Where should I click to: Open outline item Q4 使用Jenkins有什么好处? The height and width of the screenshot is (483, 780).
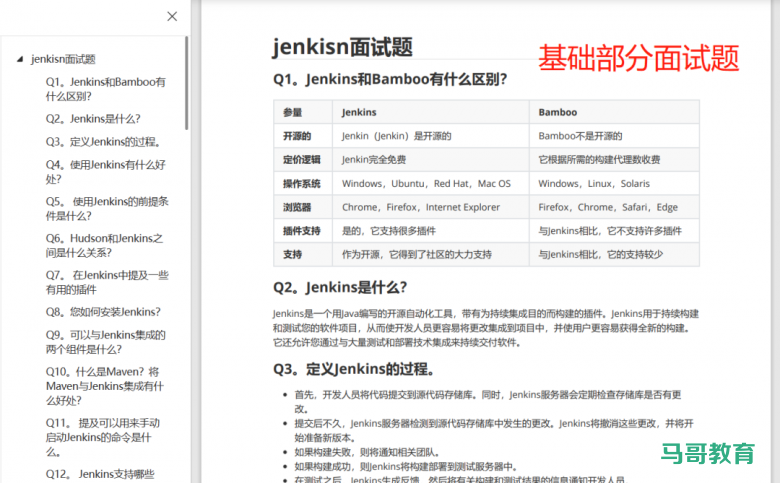(x=105, y=171)
